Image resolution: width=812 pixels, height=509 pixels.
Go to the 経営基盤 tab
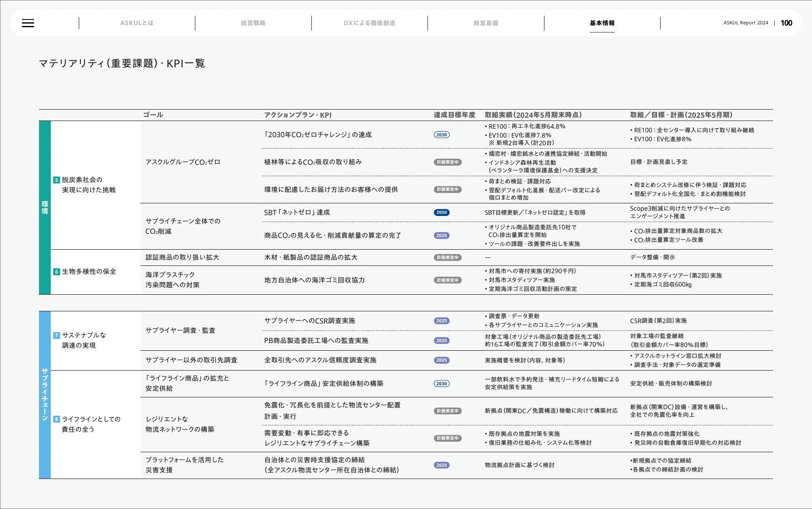point(486,23)
